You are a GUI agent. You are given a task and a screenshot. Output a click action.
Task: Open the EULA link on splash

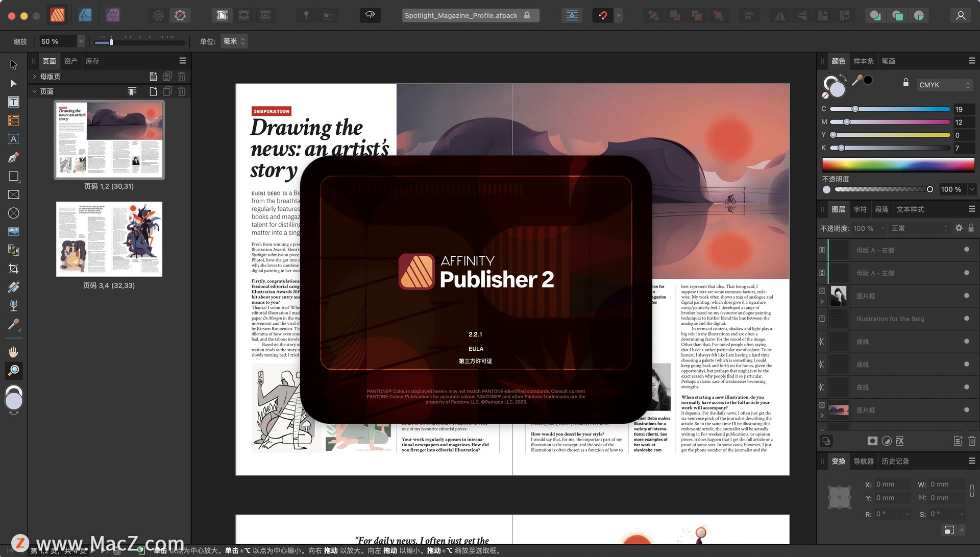[x=476, y=349]
